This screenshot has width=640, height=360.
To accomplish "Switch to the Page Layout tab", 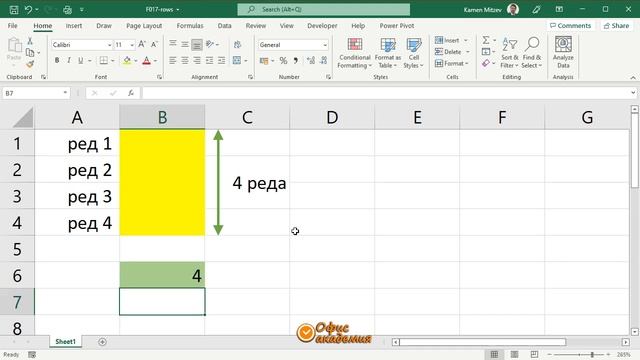I will point(144,26).
